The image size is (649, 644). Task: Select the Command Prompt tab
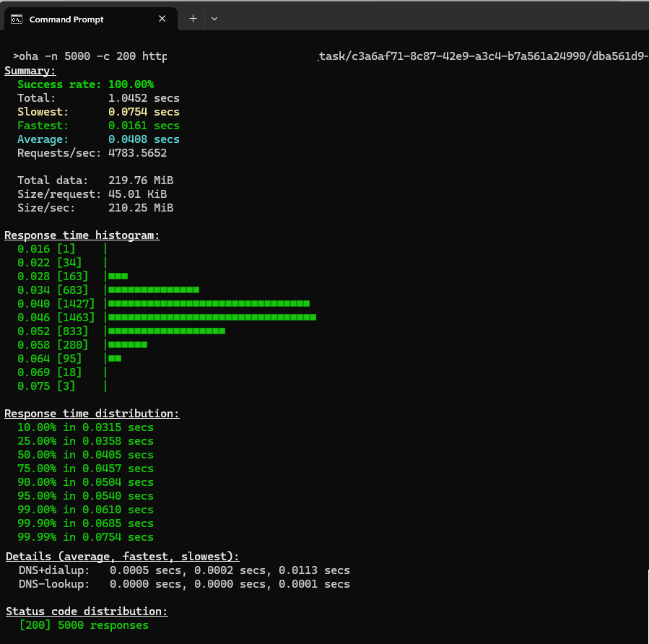coord(91,19)
